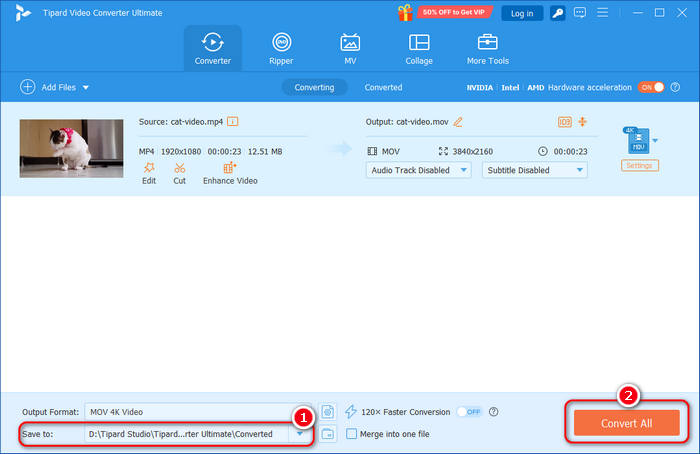Open the ID3 metadata editor icon
This screenshot has width=700, height=454.
click(x=565, y=121)
